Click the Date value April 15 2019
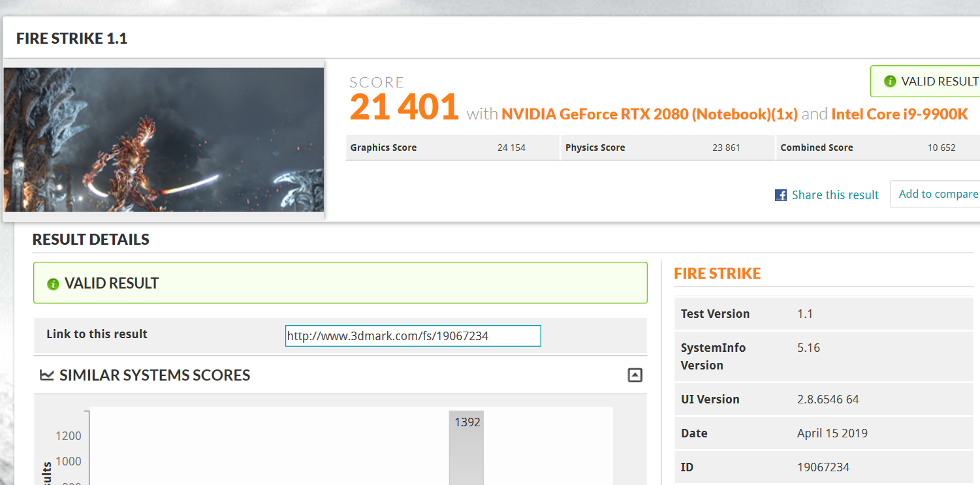This screenshot has width=980, height=485. click(832, 433)
